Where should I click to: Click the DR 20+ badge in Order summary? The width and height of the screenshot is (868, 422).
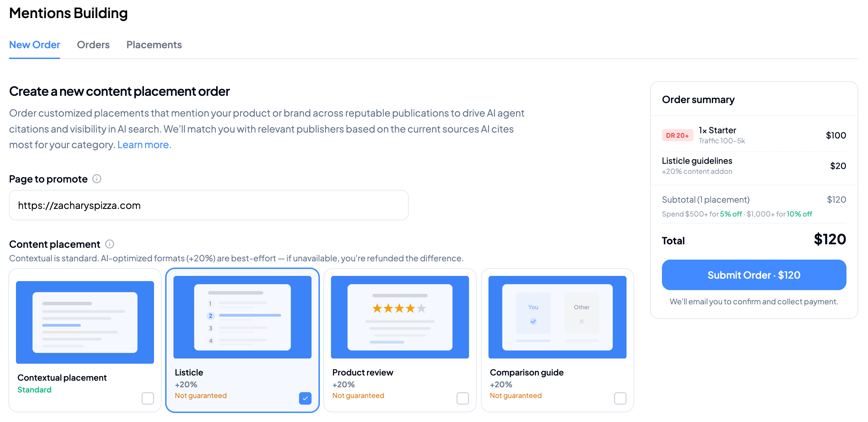(x=677, y=135)
